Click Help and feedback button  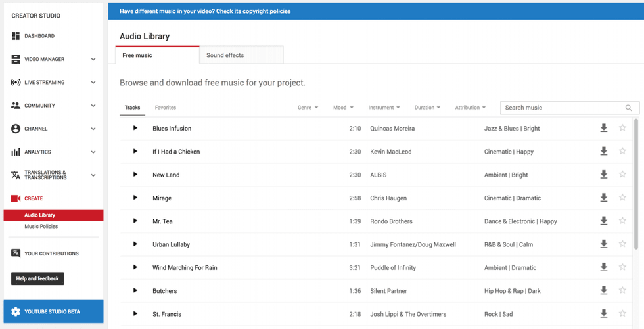[37, 278]
